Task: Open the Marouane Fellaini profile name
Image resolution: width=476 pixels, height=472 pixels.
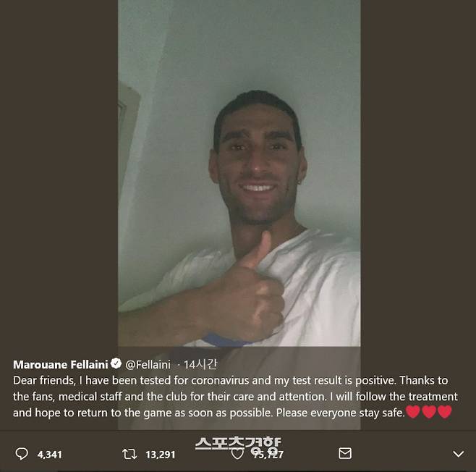Action: 61,364
